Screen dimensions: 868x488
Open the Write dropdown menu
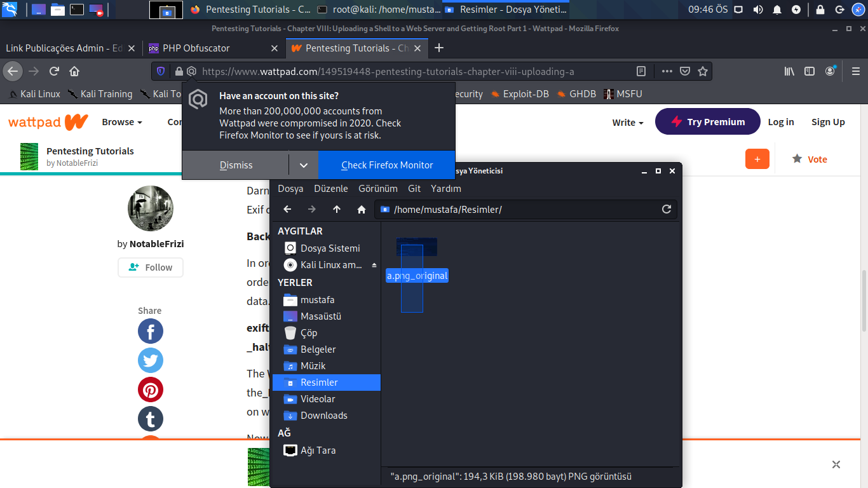click(x=628, y=122)
